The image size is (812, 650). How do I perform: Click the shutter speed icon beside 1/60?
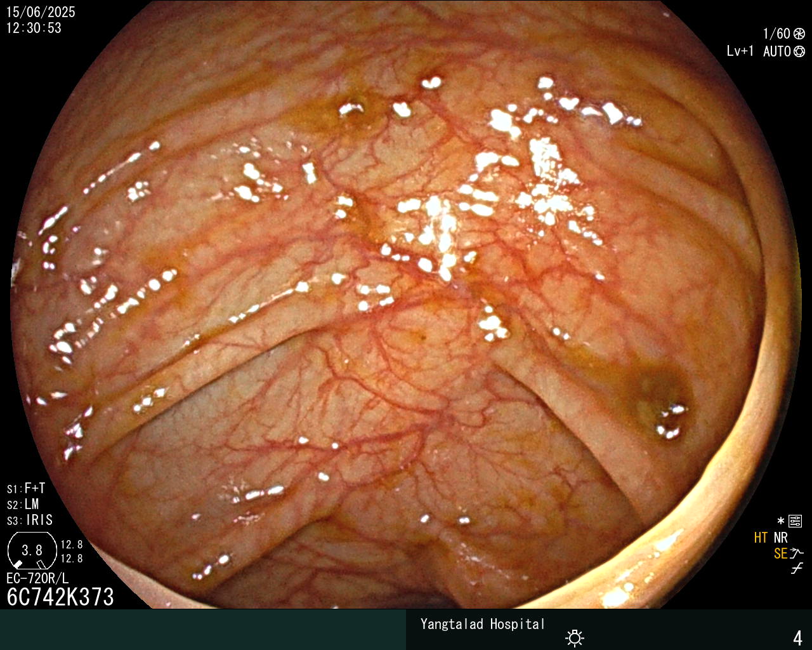799,34
